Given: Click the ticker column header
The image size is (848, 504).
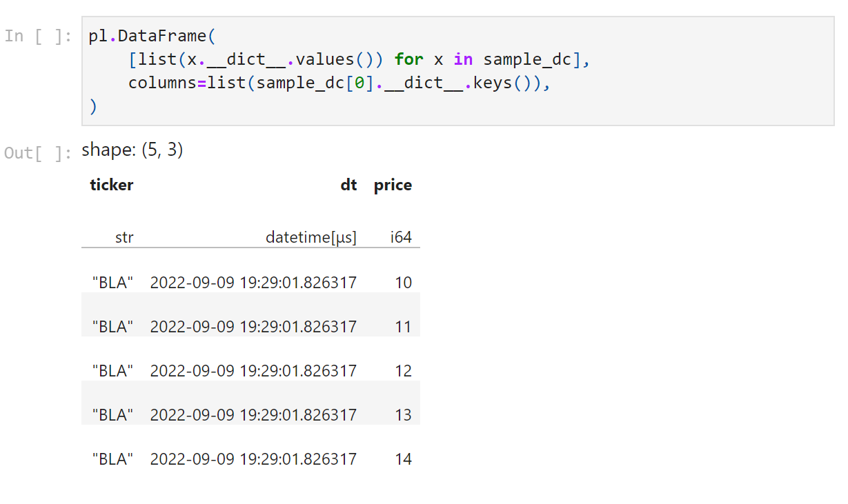Looking at the screenshot, I should (111, 185).
